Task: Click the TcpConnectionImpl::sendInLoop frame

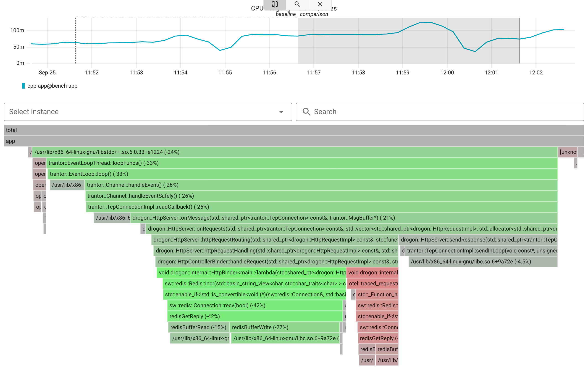Action: [x=481, y=251]
